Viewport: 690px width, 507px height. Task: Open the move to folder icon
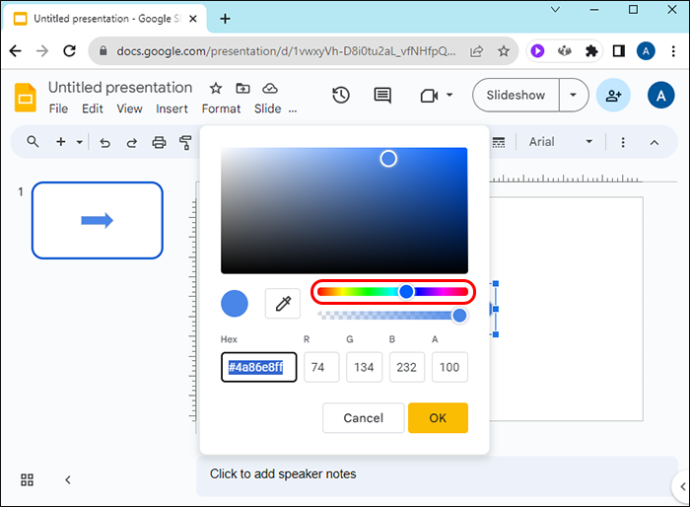(x=242, y=88)
